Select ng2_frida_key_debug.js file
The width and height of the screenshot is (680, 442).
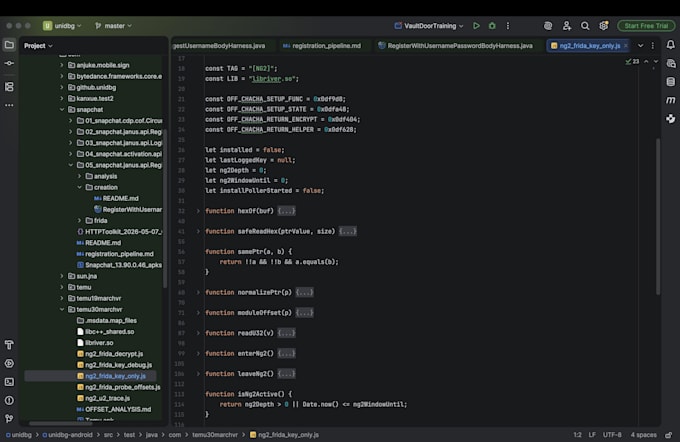pos(114,365)
